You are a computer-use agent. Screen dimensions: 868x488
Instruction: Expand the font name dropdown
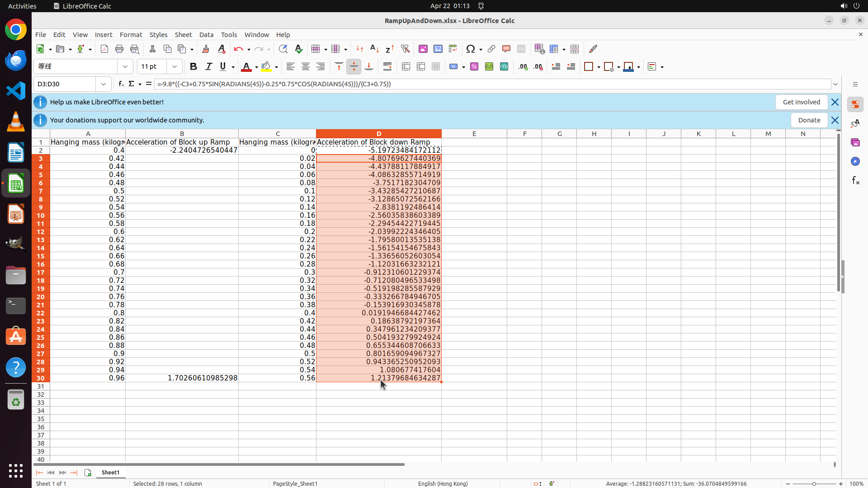click(125, 67)
